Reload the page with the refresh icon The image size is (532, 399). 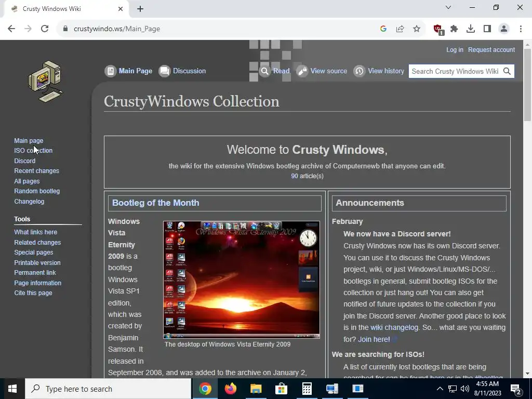pyautogui.click(x=45, y=29)
